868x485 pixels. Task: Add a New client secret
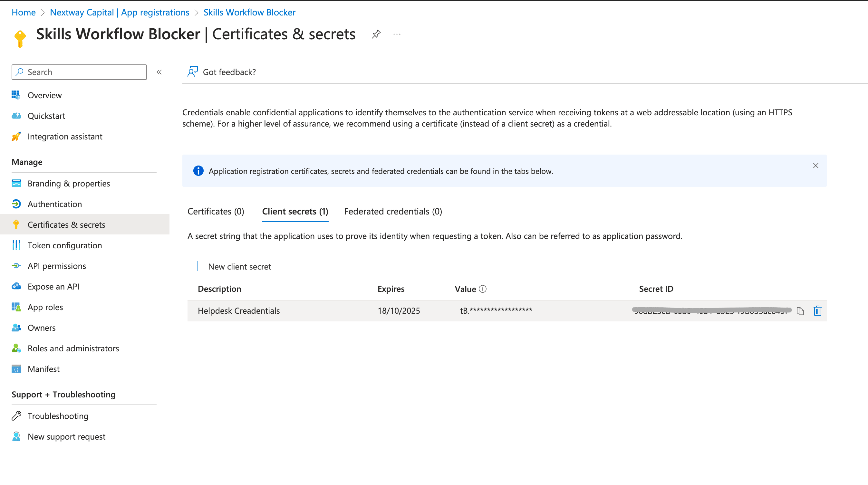[232, 266]
